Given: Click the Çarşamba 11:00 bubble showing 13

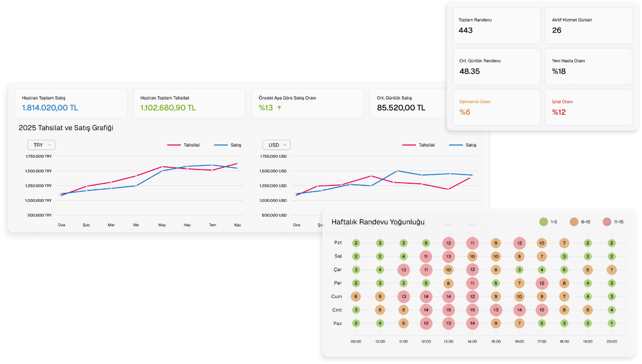Looking at the screenshot, I should point(403,270).
